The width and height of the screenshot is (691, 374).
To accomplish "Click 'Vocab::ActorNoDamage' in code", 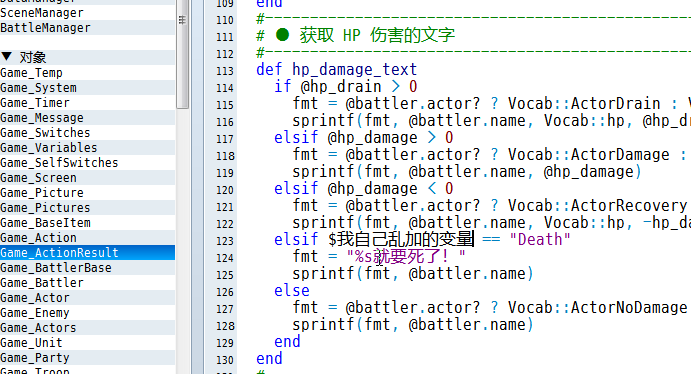I will [x=597, y=307].
